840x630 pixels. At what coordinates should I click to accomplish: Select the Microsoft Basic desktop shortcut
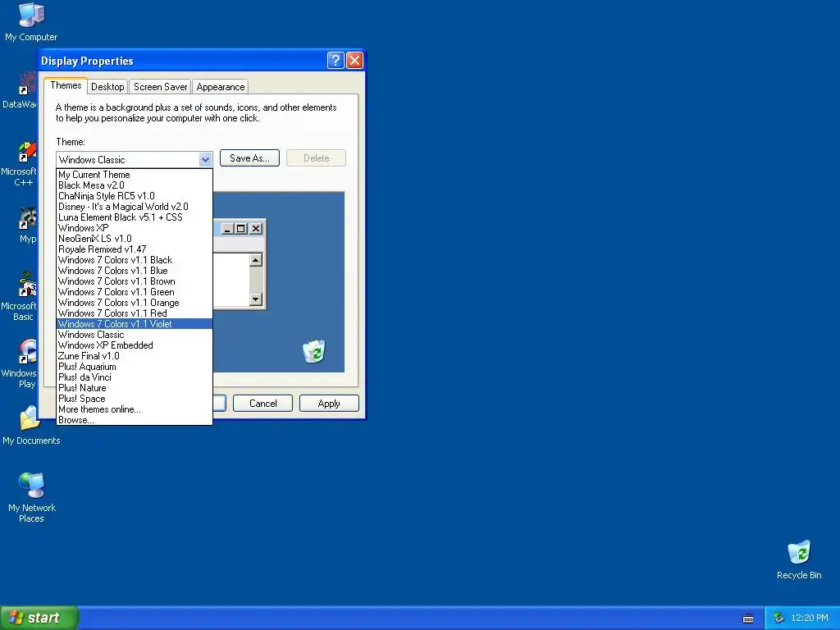pos(20,295)
